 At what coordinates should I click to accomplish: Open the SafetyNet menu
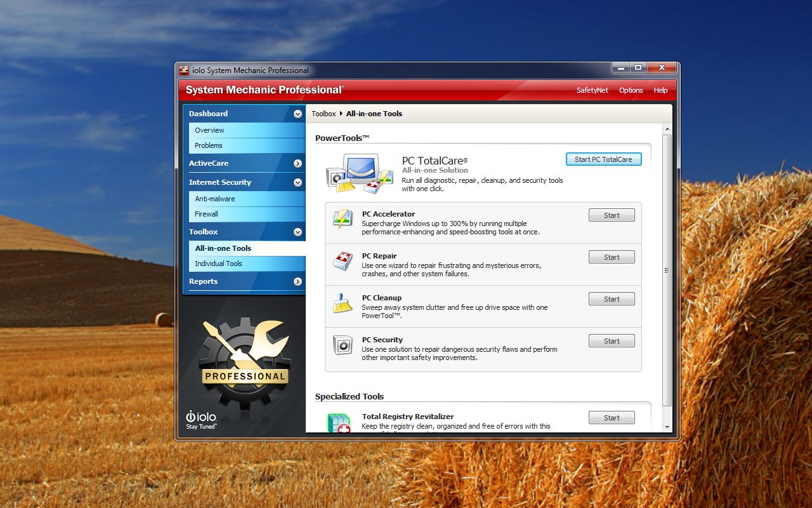coord(593,90)
